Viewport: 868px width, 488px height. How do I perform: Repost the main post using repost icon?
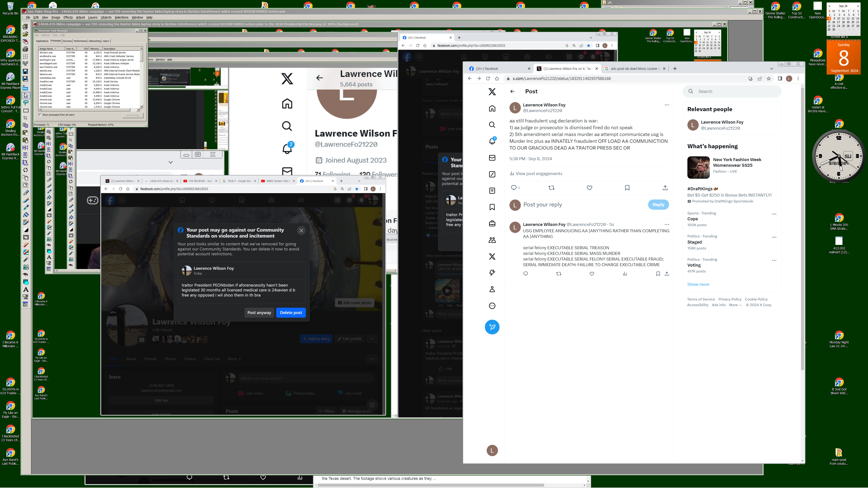coord(551,188)
